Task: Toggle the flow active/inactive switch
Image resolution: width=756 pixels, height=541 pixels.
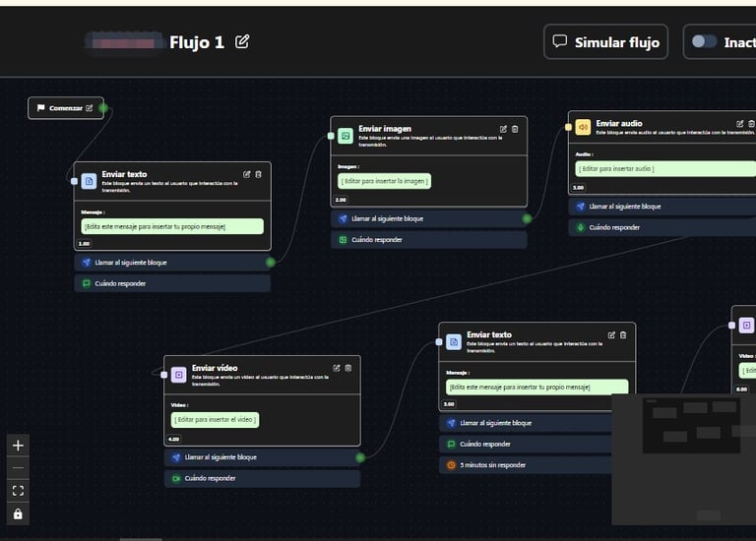Action: tap(704, 41)
